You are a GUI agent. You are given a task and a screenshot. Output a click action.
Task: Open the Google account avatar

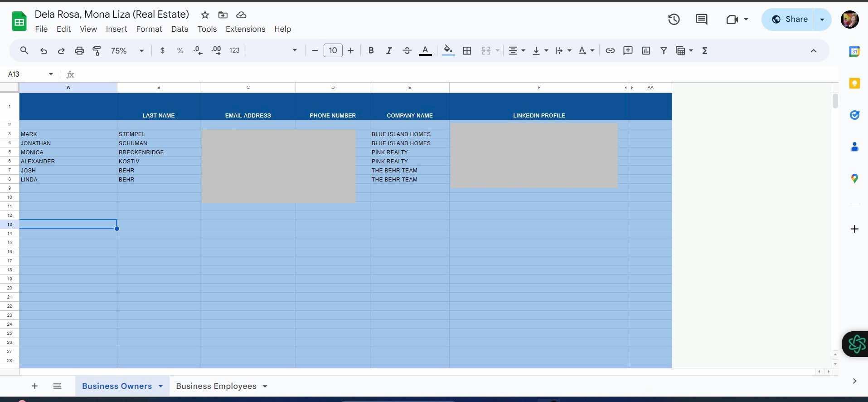[850, 20]
